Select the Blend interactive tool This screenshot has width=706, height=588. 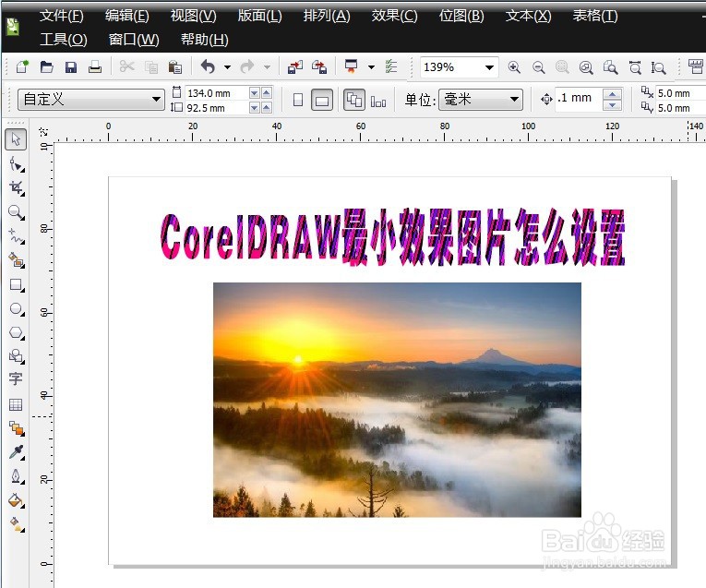click(x=17, y=427)
